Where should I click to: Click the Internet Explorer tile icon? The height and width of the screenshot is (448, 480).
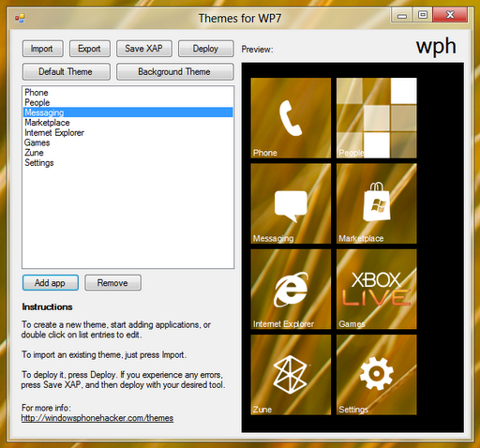[x=291, y=290]
